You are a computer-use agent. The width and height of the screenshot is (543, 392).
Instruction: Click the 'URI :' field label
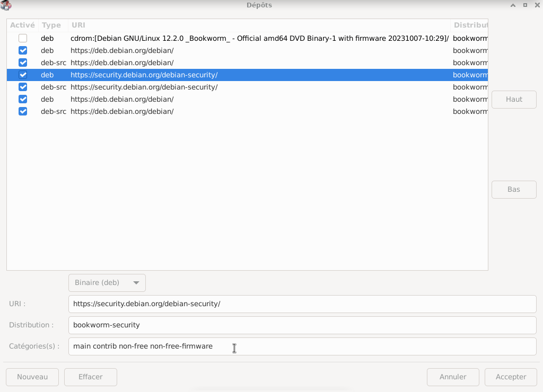coord(17,304)
